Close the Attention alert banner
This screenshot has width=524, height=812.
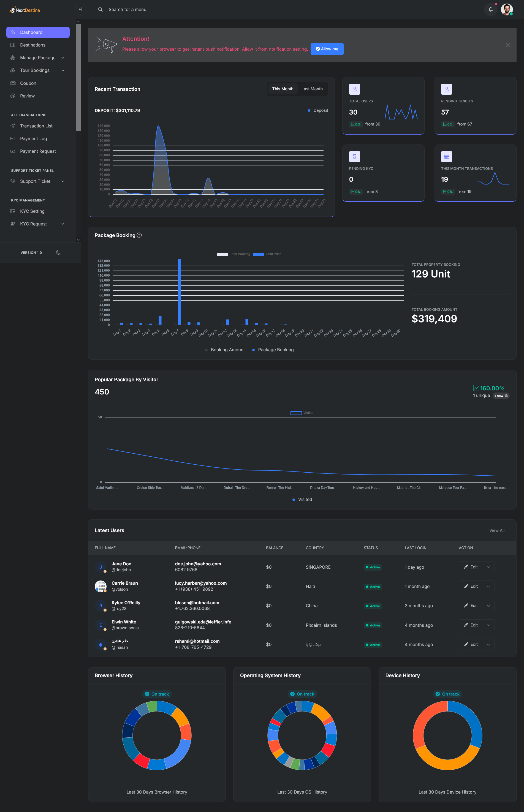pos(508,45)
